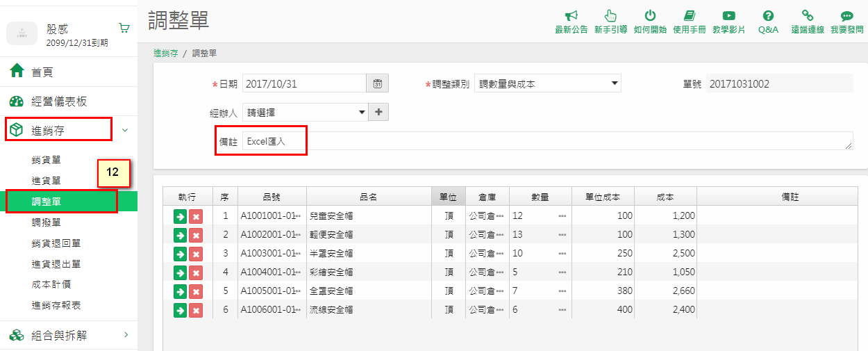Viewport: 868px width, 351px height.
Task: Click the remote connection (遠端連線) icon
Action: pyautogui.click(x=808, y=16)
